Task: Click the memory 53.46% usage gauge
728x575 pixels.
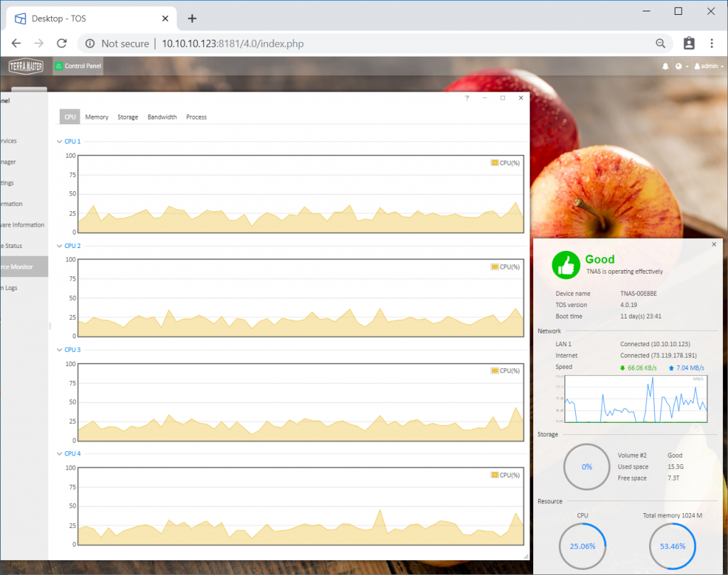Action: click(673, 547)
